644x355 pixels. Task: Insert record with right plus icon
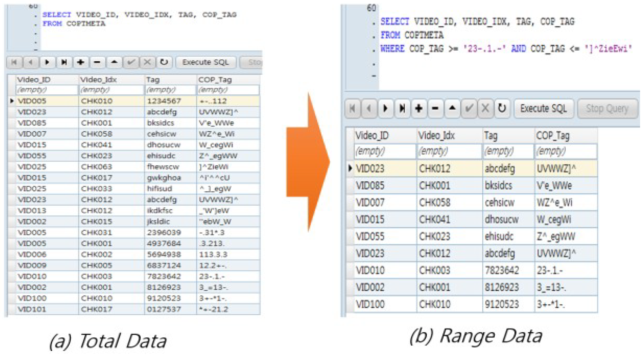(419, 108)
